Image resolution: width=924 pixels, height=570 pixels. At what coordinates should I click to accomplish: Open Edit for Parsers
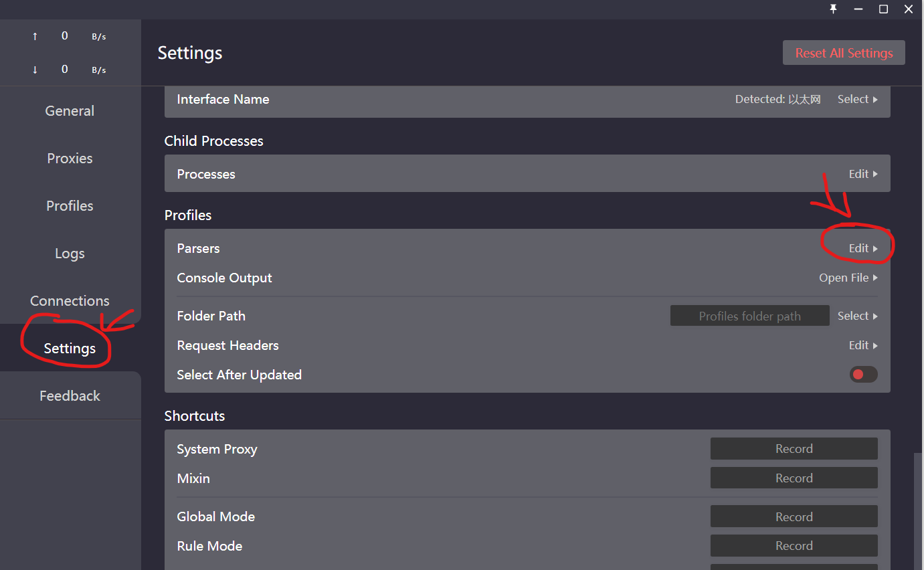pos(863,248)
